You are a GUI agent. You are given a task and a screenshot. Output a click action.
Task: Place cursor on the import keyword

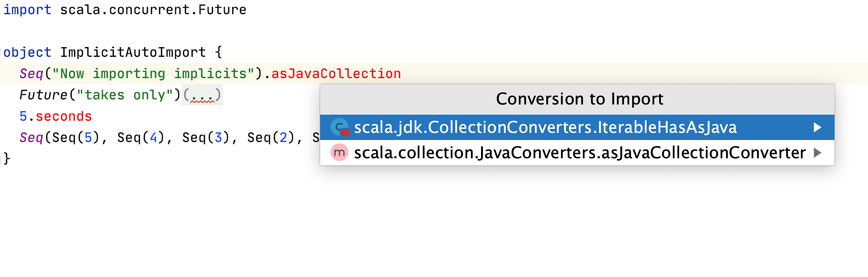click(x=27, y=10)
